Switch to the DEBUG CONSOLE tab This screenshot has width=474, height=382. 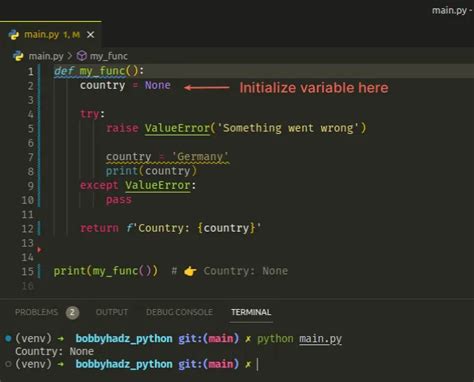(x=179, y=312)
